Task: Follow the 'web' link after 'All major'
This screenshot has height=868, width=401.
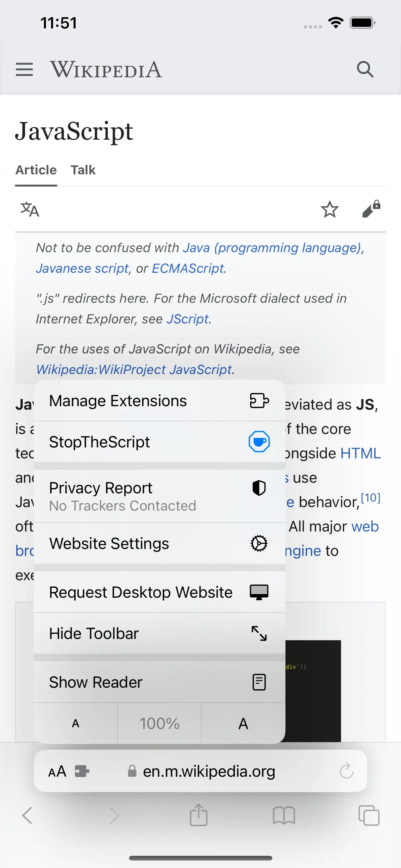Action: (x=365, y=526)
